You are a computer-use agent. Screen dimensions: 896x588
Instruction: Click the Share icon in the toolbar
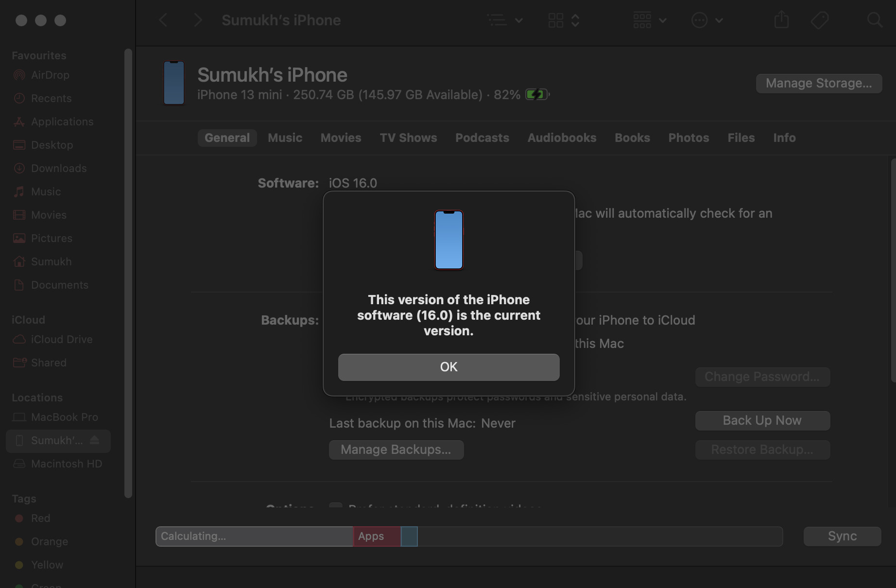[x=781, y=20]
